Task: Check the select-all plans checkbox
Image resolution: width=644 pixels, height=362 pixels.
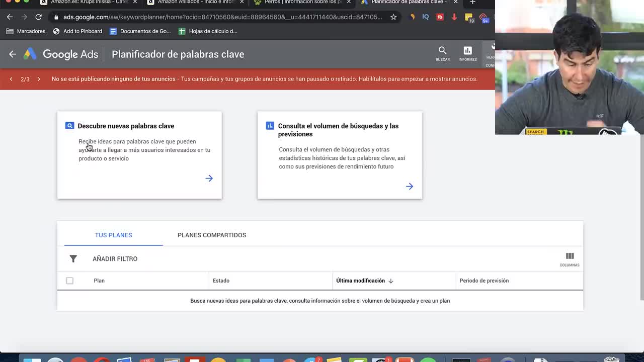Action: 69,281
